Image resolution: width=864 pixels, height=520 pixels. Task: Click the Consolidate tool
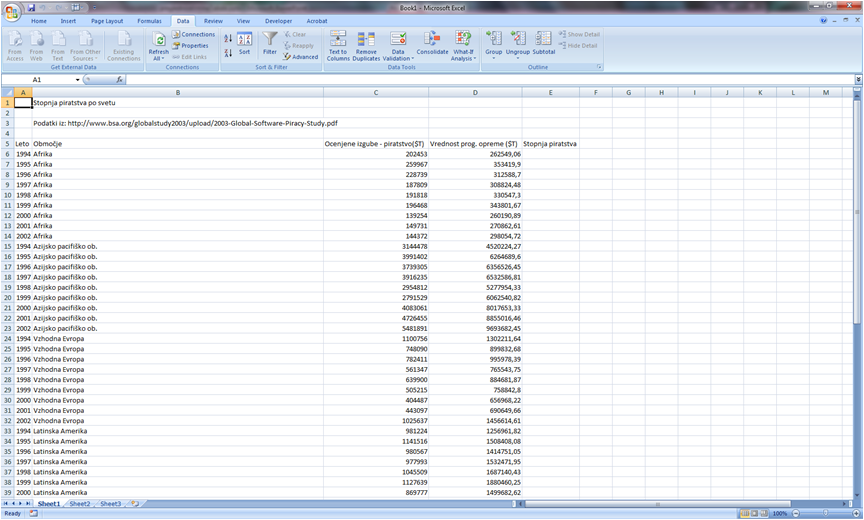pos(432,44)
